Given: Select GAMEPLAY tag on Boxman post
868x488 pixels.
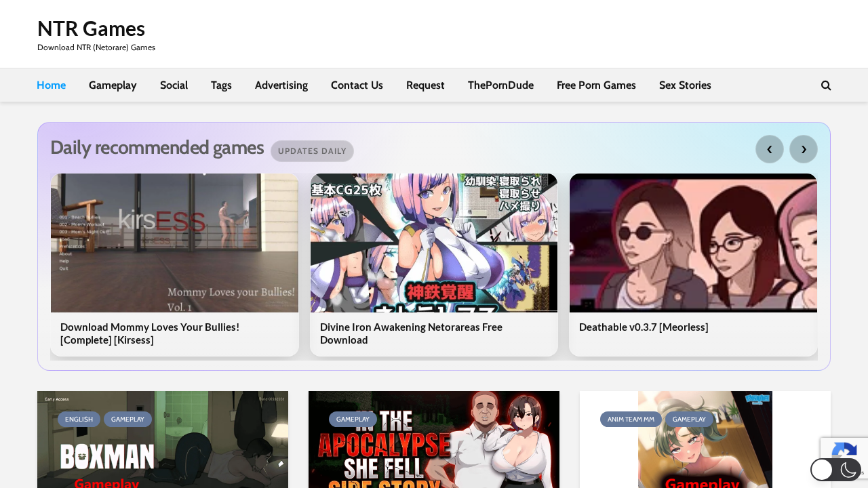Looking at the screenshot, I should 127,419.
